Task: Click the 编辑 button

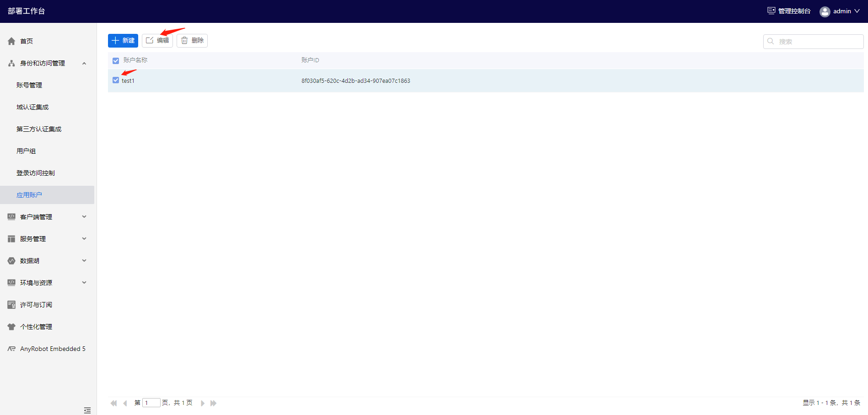Action: (x=157, y=41)
